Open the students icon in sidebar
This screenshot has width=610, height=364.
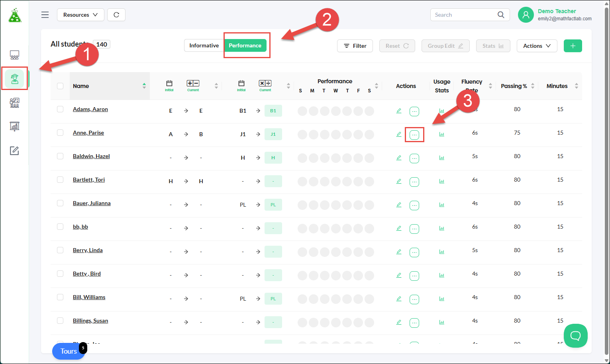click(15, 79)
